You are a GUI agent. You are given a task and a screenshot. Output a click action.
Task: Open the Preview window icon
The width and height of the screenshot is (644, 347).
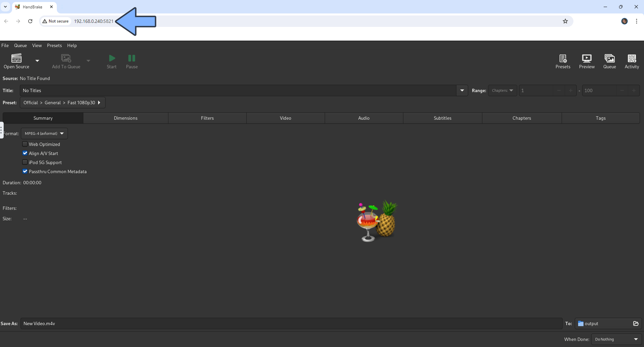(587, 59)
